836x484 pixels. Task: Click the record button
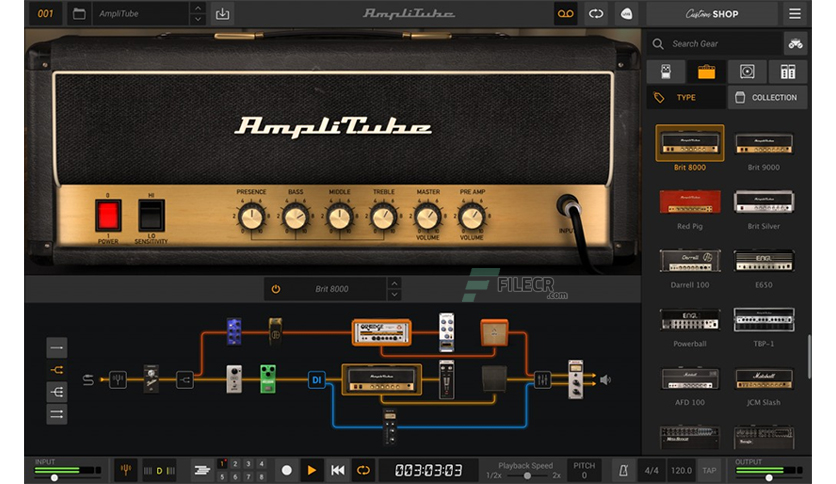(286, 470)
